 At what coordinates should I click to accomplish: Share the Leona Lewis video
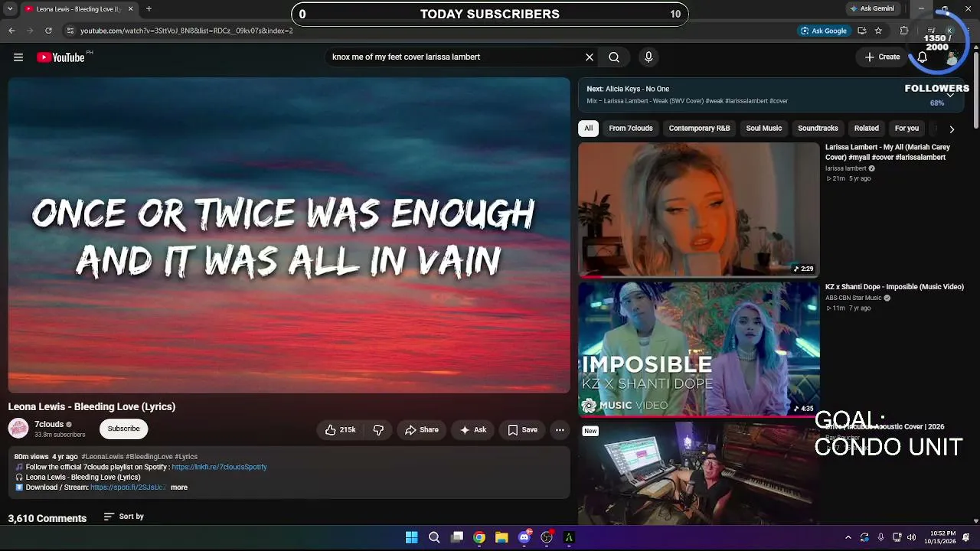coord(421,430)
